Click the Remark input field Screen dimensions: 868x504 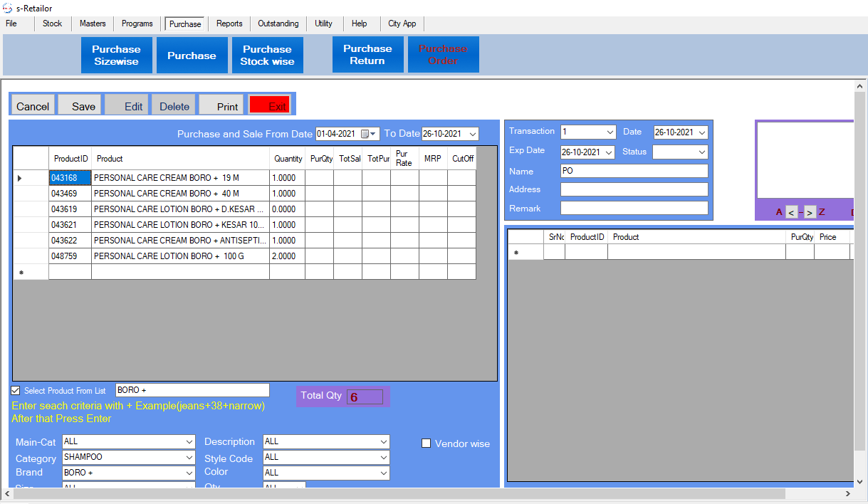[634, 208]
